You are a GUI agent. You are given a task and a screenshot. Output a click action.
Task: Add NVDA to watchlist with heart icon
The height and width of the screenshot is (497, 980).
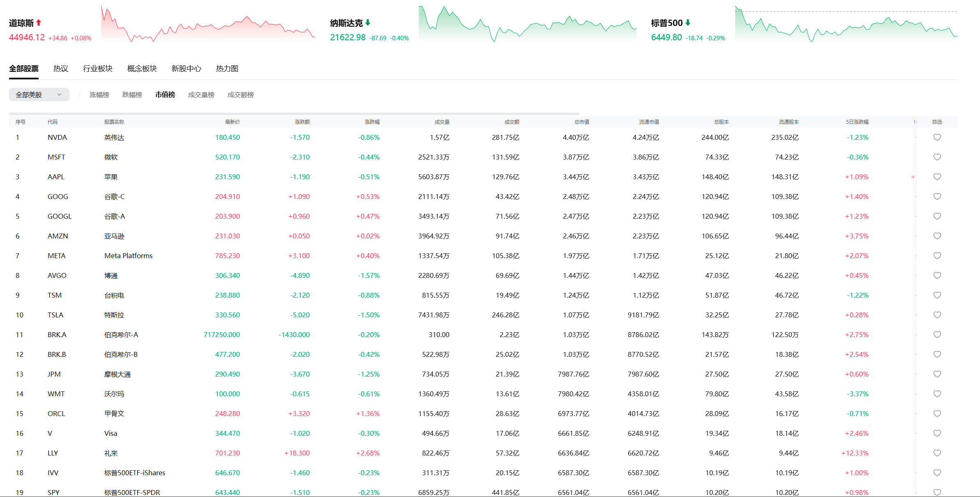pyautogui.click(x=937, y=137)
